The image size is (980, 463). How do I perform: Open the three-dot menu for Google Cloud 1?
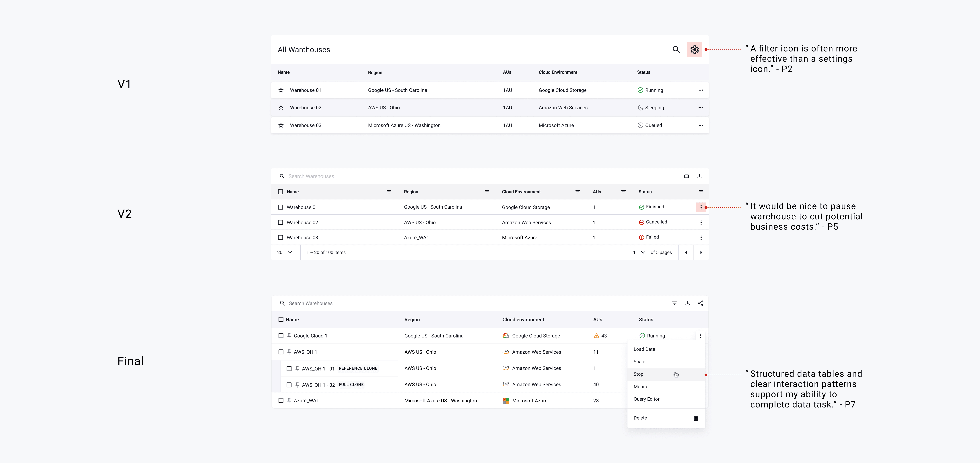700,336
